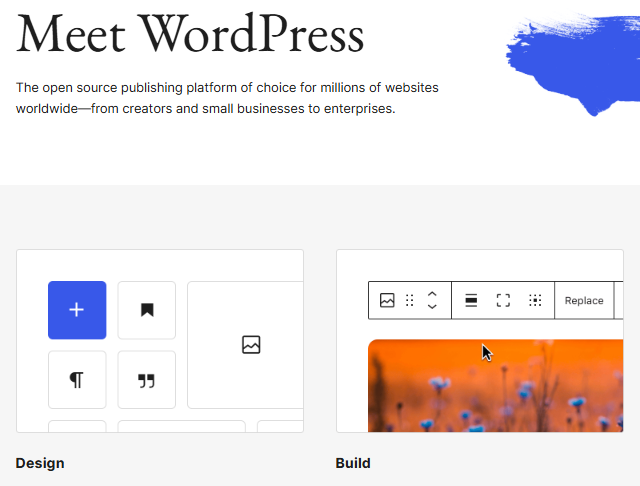This screenshot has height=486, width=640.
Task: Open the Design link below the card
Action: pyautogui.click(x=40, y=463)
